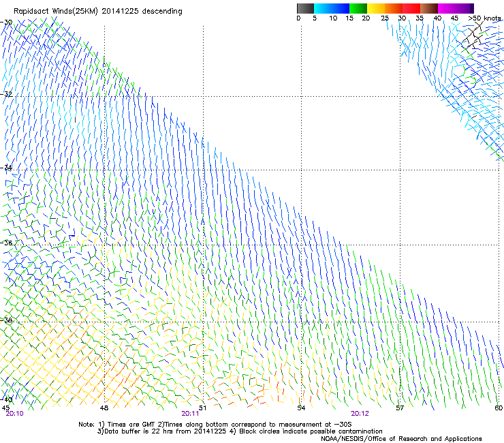Click the '35' label under the color bar

(420, 18)
